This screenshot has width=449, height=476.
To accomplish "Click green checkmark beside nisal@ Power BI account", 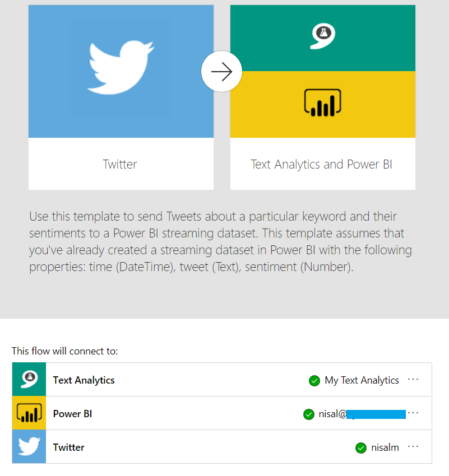I will click(309, 414).
